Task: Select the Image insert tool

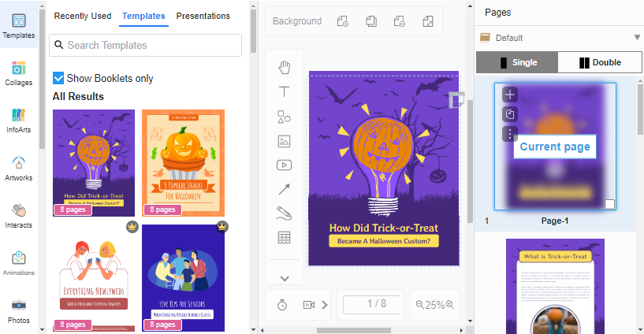Action: click(285, 141)
